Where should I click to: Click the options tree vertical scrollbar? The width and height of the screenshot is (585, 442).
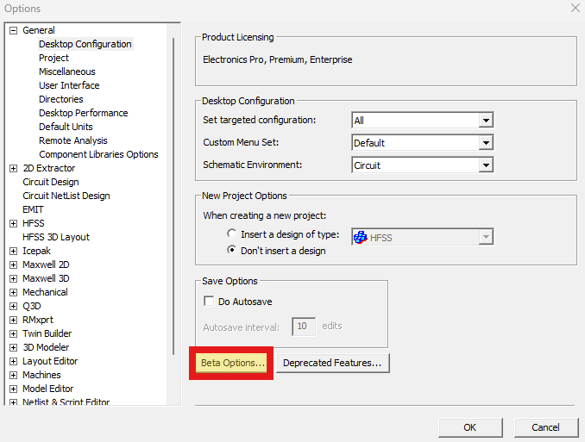173,196
